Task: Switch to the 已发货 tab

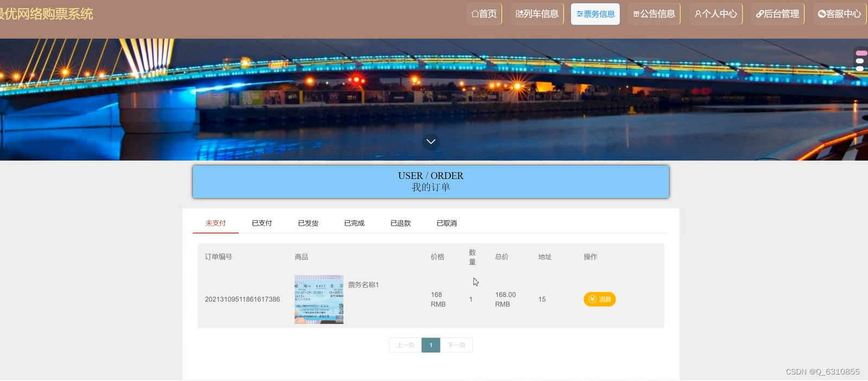Action: [x=308, y=223]
